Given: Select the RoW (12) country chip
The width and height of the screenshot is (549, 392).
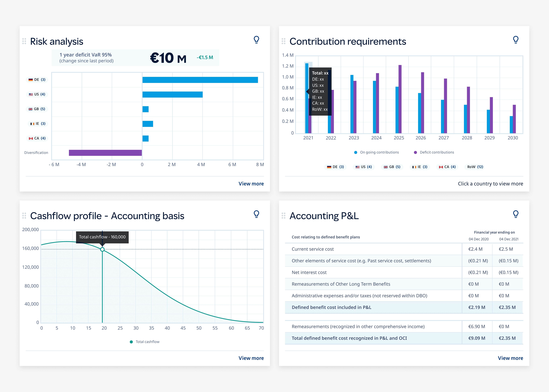Looking at the screenshot, I should (x=475, y=167).
